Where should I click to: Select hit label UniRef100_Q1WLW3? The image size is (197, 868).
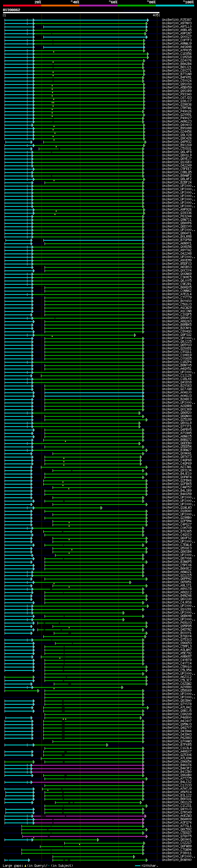(177, 507)
